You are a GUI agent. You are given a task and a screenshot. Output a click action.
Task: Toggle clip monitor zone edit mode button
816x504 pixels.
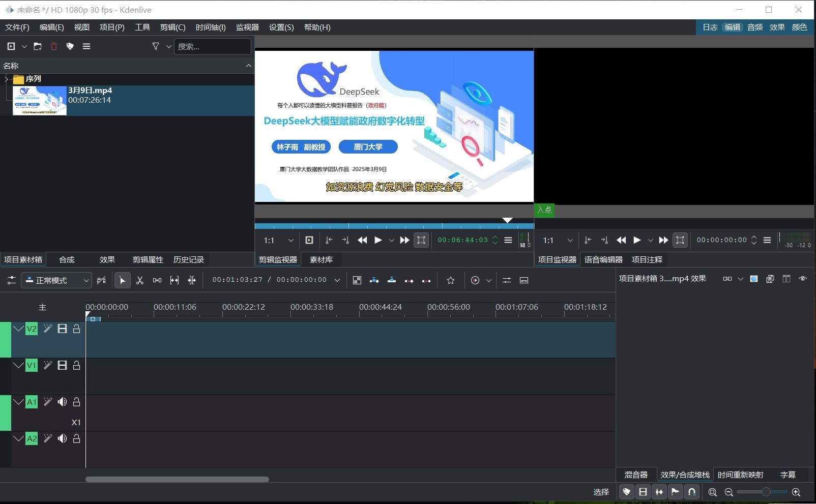click(x=421, y=240)
